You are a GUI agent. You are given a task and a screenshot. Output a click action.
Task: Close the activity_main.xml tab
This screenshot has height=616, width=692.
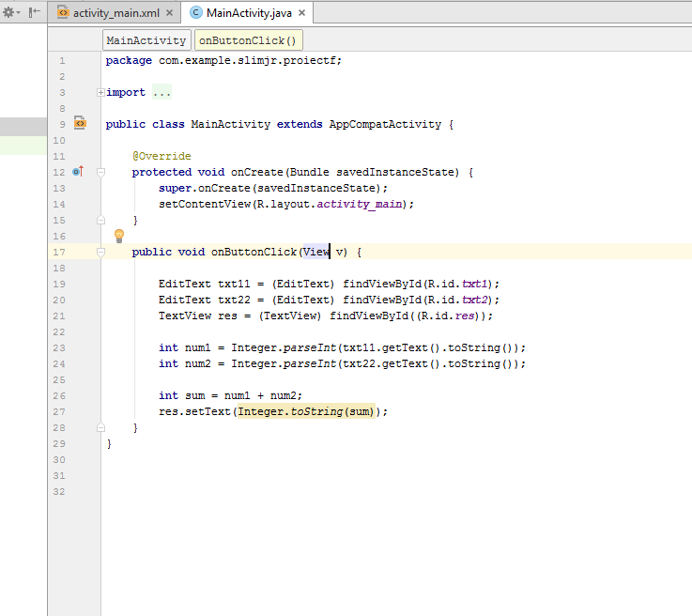[x=169, y=13]
